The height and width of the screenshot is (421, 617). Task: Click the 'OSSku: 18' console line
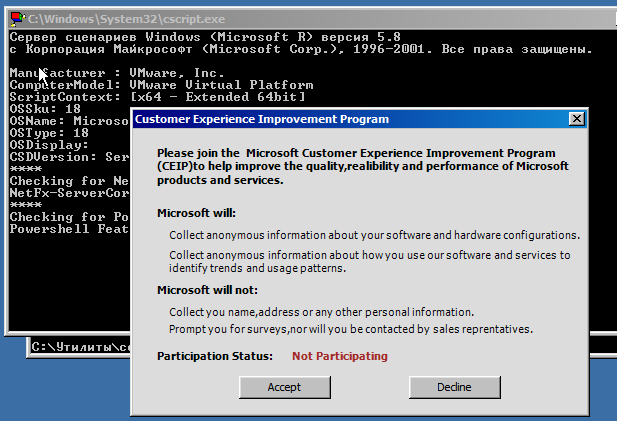[x=45, y=109]
